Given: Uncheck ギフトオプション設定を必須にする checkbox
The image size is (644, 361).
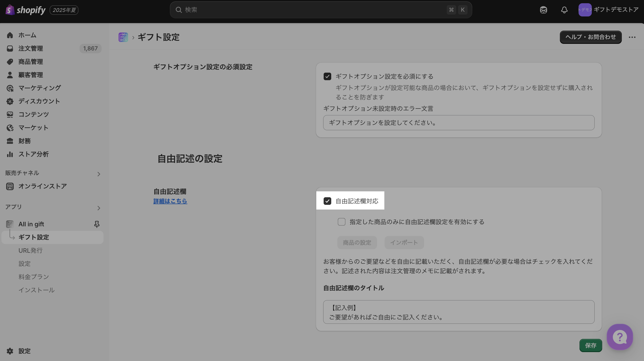Looking at the screenshot, I should (327, 76).
